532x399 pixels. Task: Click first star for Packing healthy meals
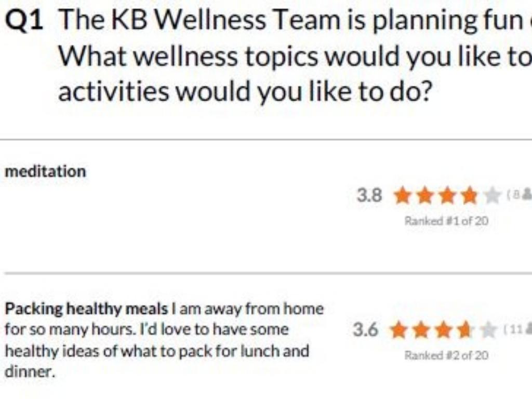pyautogui.click(x=399, y=330)
